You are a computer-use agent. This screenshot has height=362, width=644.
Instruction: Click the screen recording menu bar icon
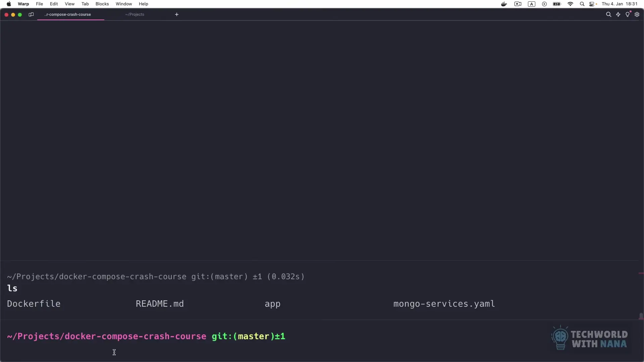click(x=518, y=4)
